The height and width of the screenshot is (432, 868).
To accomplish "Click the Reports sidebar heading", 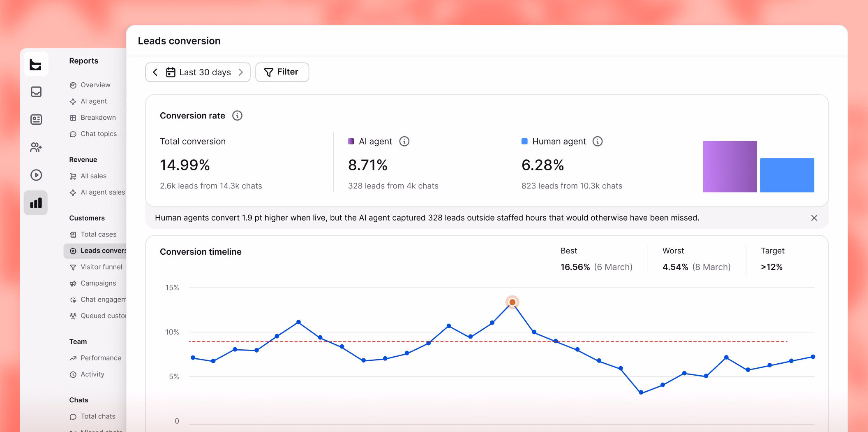I will pos(84,61).
